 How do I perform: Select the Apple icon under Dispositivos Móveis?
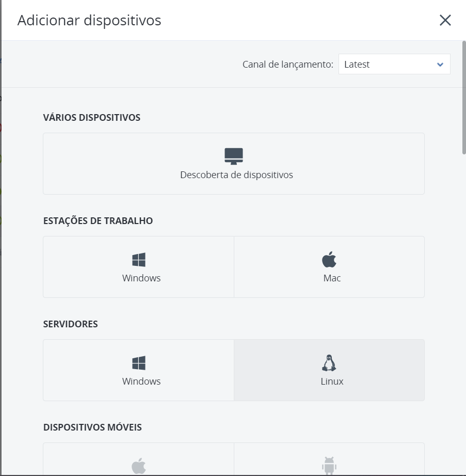(x=139, y=466)
